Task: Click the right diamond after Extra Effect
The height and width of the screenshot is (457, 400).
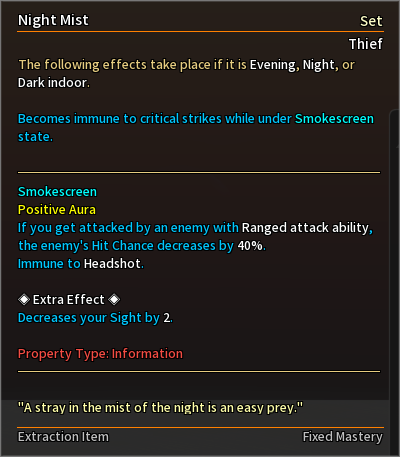Action: [114, 300]
